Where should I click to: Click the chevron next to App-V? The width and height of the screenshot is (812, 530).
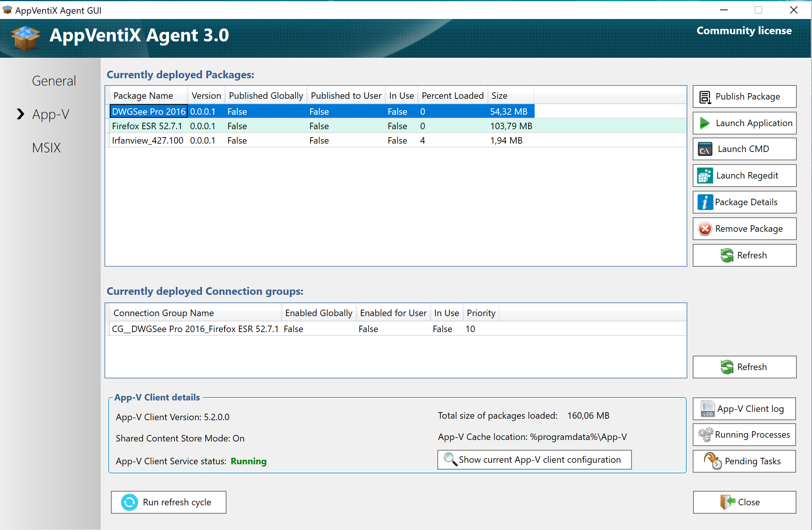[x=21, y=114]
